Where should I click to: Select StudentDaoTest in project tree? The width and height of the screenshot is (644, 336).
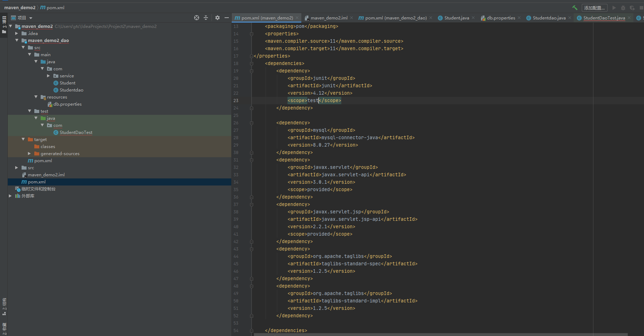pyautogui.click(x=76, y=132)
